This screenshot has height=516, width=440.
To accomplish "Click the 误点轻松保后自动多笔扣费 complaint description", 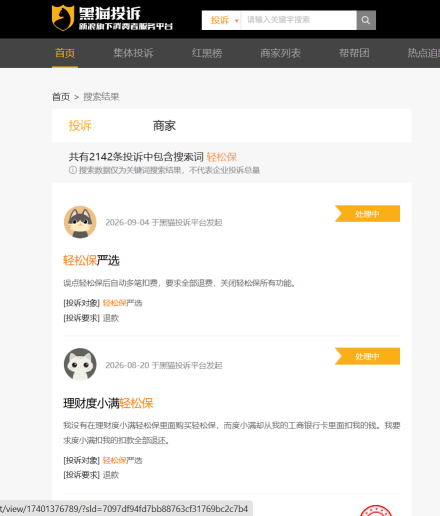I will point(179,283).
